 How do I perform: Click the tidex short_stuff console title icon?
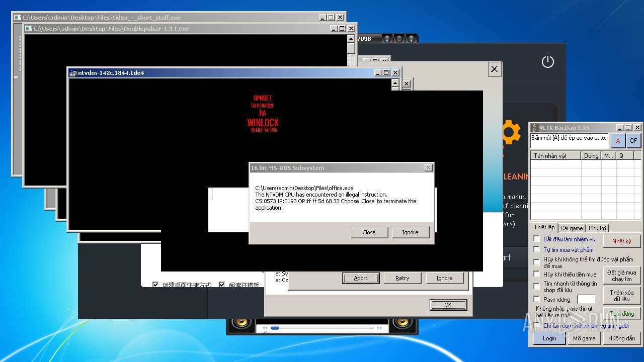coord(18,18)
